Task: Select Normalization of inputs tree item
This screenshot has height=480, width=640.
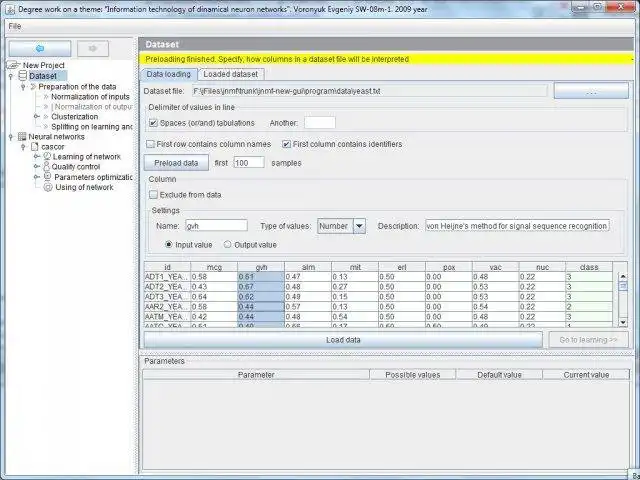Action: pos(90,97)
